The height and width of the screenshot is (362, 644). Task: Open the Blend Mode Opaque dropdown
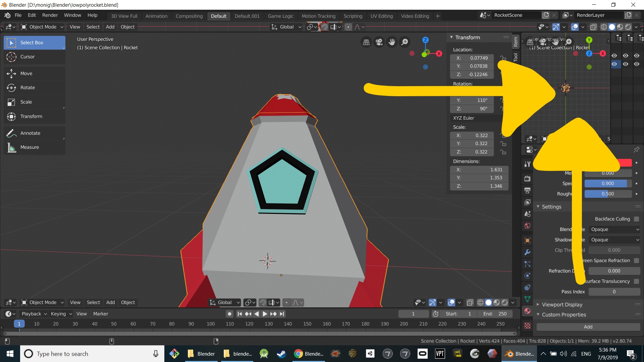(614, 229)
